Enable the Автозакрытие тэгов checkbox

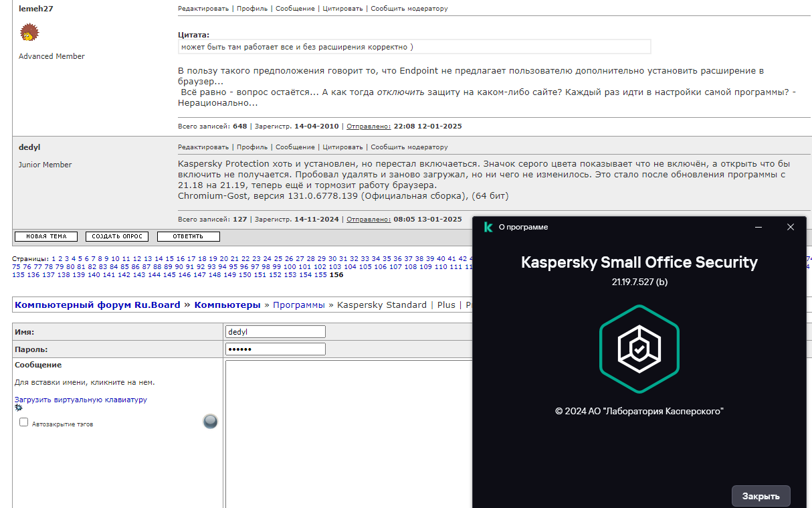24,422
